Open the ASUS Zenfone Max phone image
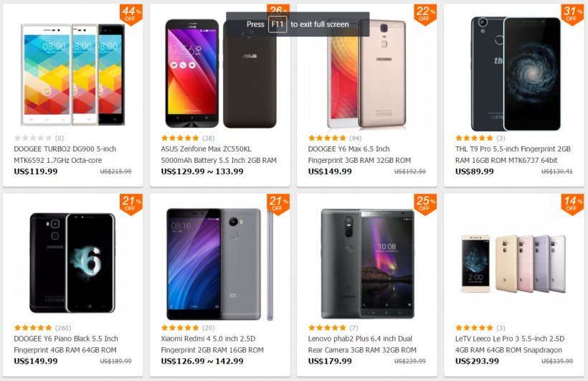The image size is (588, 381). point(221,74)
